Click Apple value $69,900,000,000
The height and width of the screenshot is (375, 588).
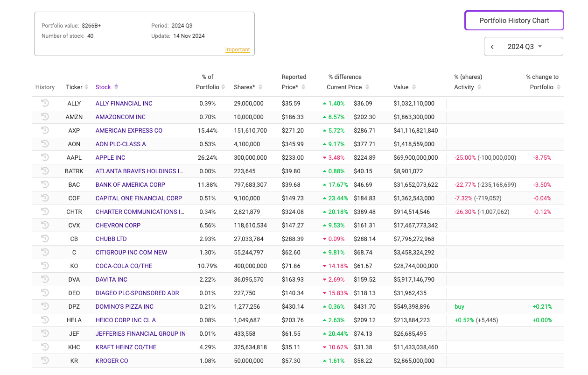pyautogui.click(x=416, y=157)
